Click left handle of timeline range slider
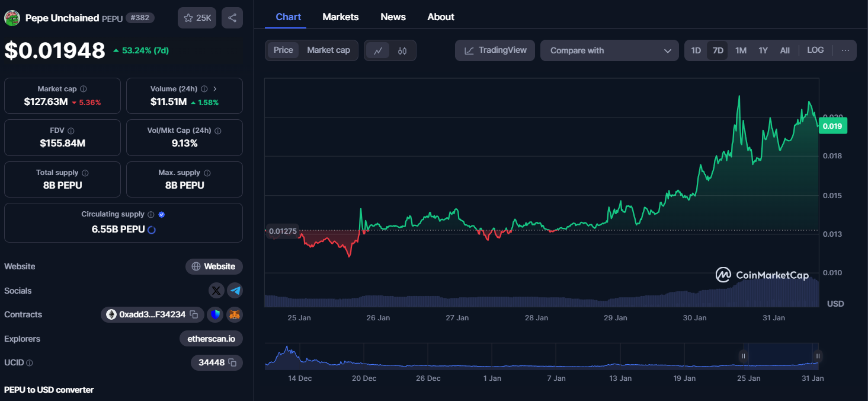868x401 pixels. [x=743, y=357]
